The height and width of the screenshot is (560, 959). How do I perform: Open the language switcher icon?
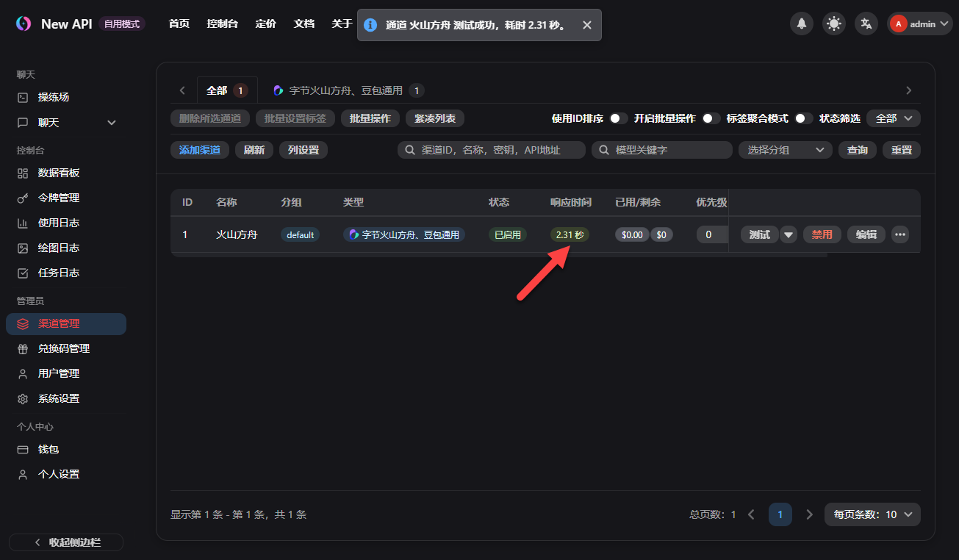[866, 23]
